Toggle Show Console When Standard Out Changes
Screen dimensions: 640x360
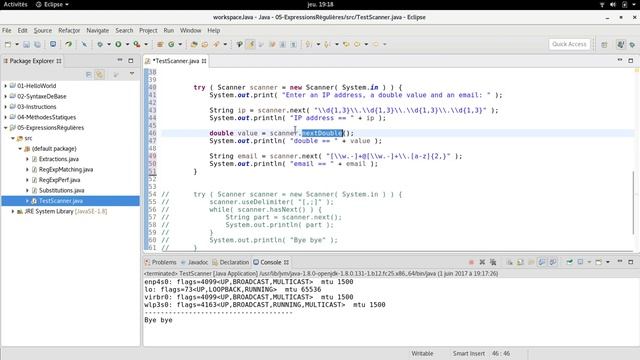[x=542, y=262]
